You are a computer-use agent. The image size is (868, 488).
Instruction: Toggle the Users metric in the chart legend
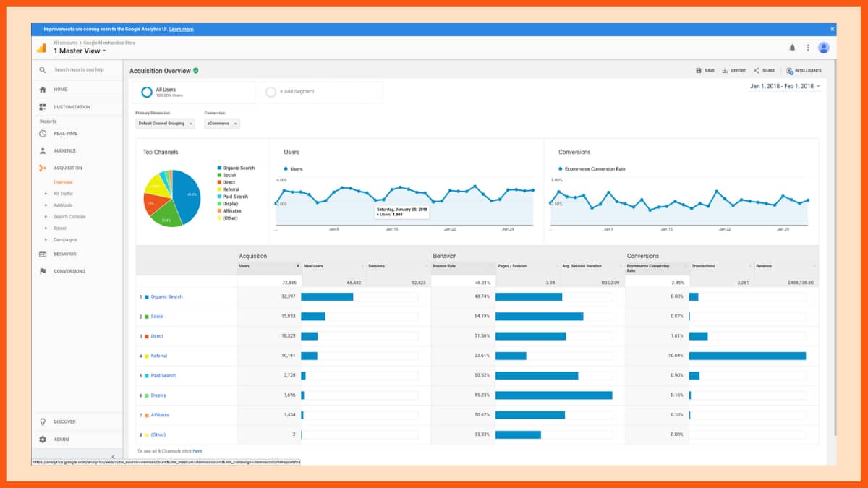(285, 168)
